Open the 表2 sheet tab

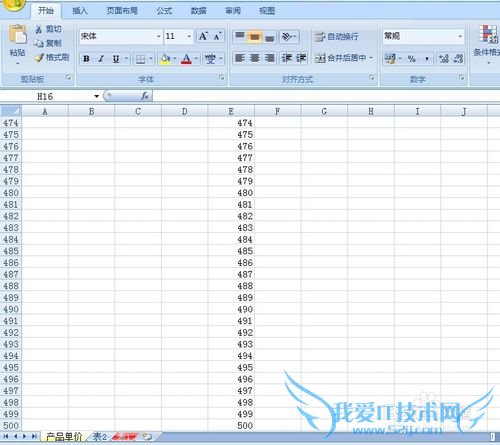[x=99, y=436]
